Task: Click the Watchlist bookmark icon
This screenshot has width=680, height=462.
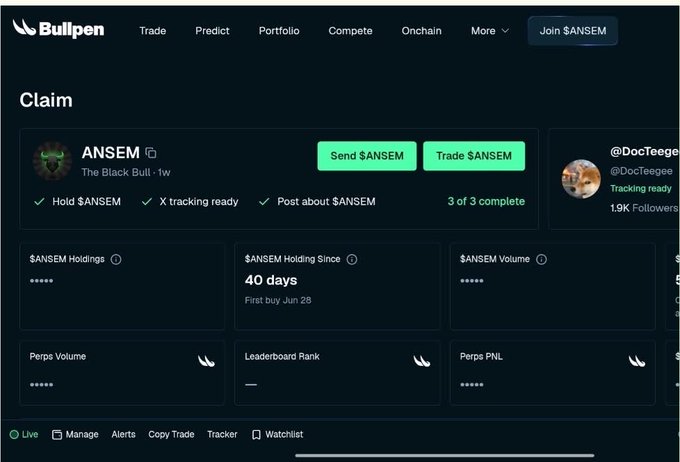Action: coord(256,435)
